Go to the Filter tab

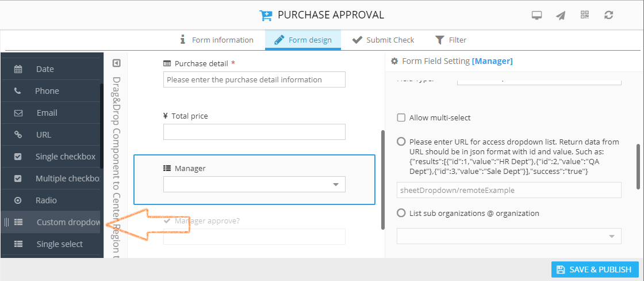[x=451, y=40]
